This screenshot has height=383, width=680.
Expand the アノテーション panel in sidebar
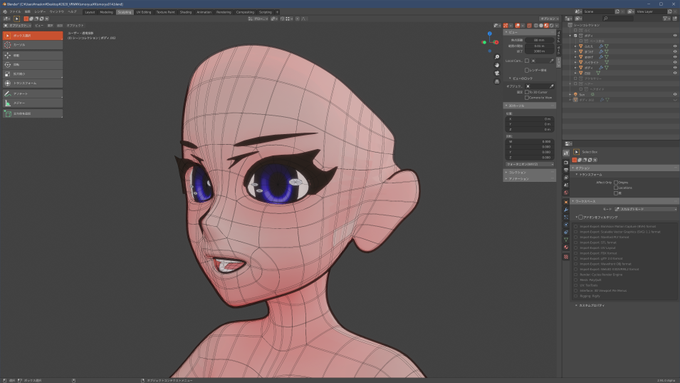point(530,179)
